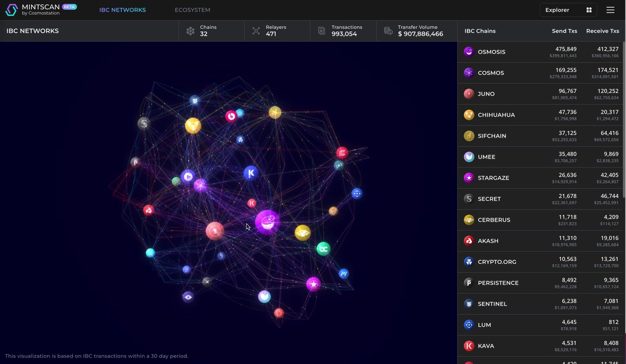Click the CRYPTO.ORG chain name
Screen dimensions: 626x364
coord(497,262)
